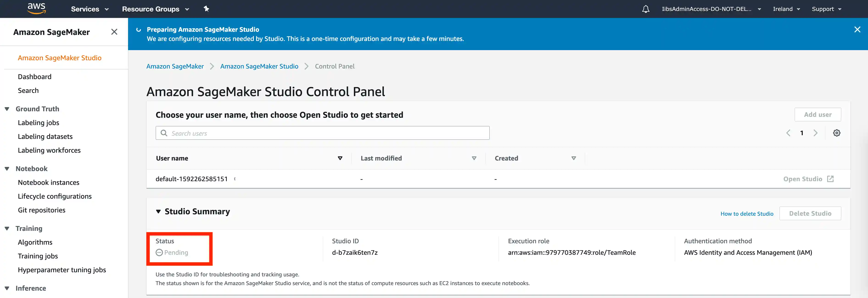Open the Ireland region selector
Image resolution: width=868 pixels, height=298 pixels.
786,9
